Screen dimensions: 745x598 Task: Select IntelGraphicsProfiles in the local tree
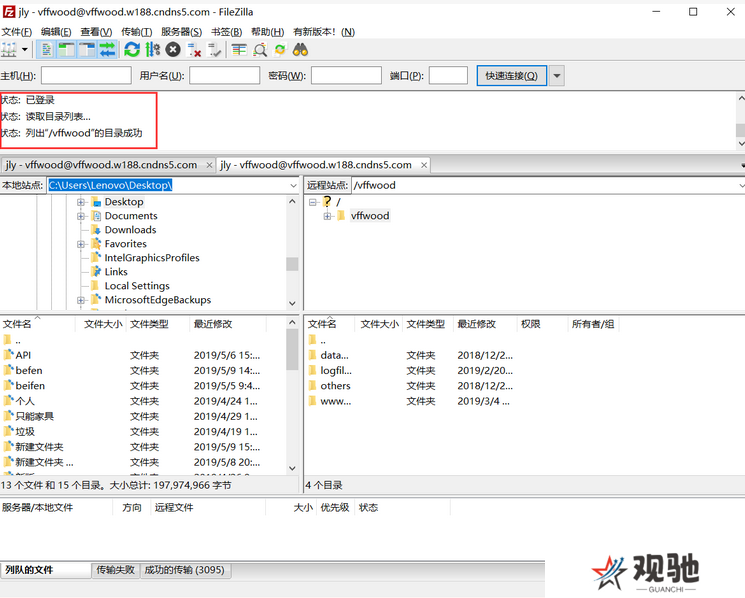click(x=152, y=258)
